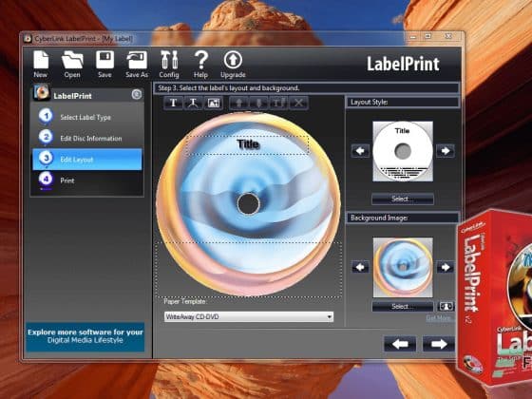Open the Paper Template dropdown
The height and width of the screenshot is (399, 532).
[249, 317]
